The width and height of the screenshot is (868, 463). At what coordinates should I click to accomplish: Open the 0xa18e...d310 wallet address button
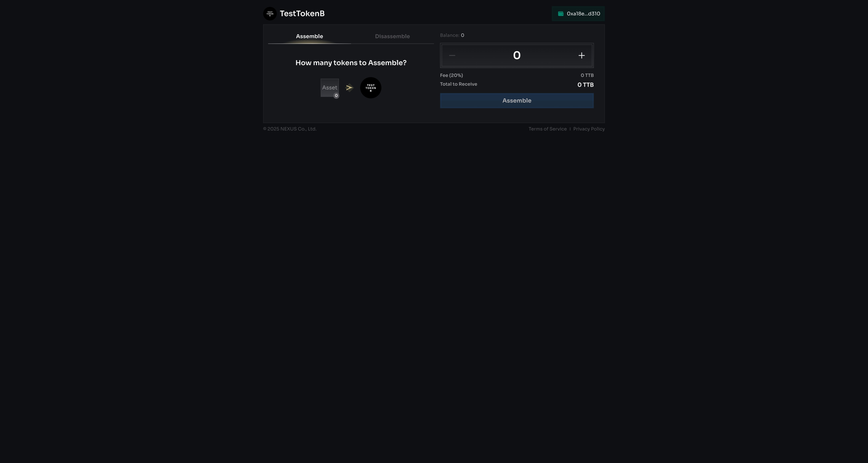(x=583, y=14)
